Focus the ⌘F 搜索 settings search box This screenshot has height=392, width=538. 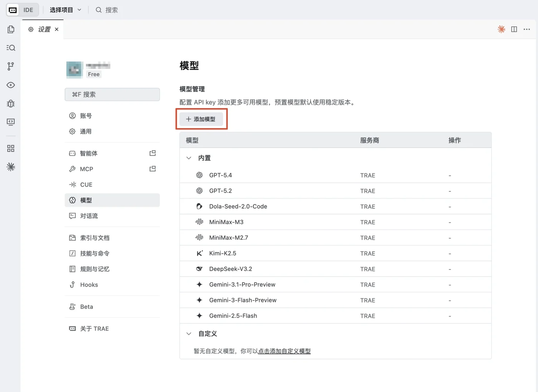click(x=112, y=95)
